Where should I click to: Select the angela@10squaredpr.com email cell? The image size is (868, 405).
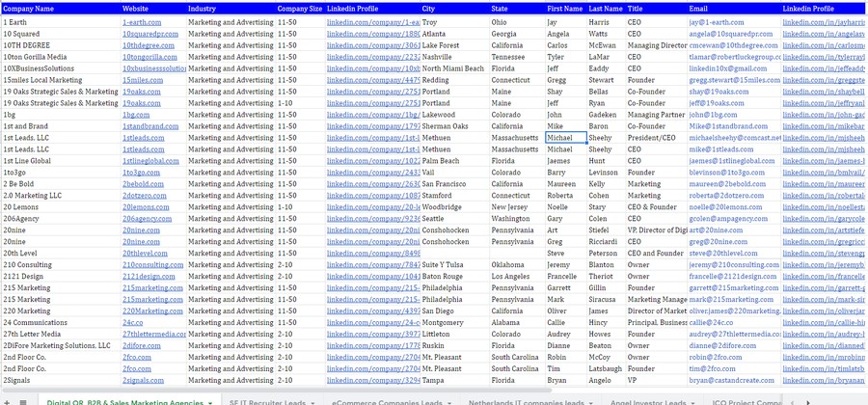[x=734, y=34]
